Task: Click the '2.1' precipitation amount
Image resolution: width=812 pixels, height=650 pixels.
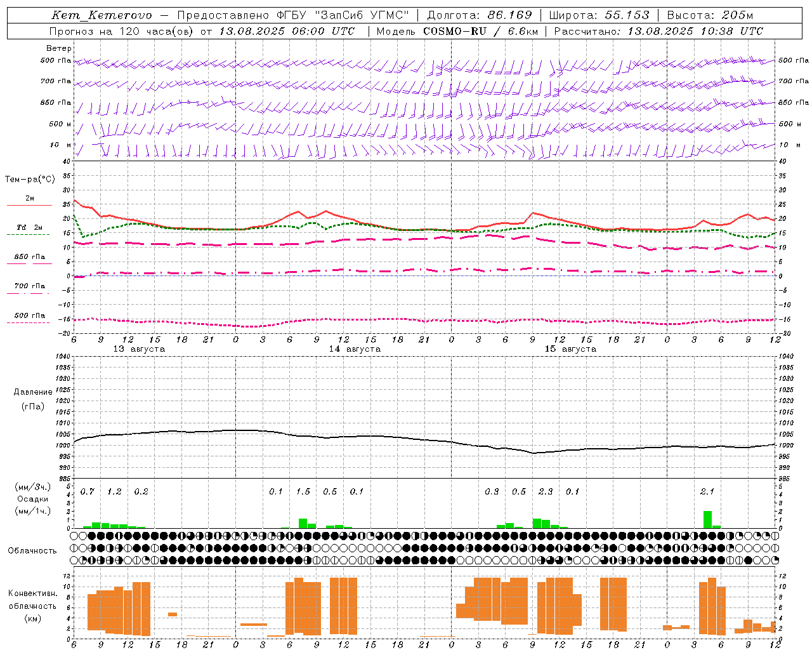Action: [x=707, y=492]
